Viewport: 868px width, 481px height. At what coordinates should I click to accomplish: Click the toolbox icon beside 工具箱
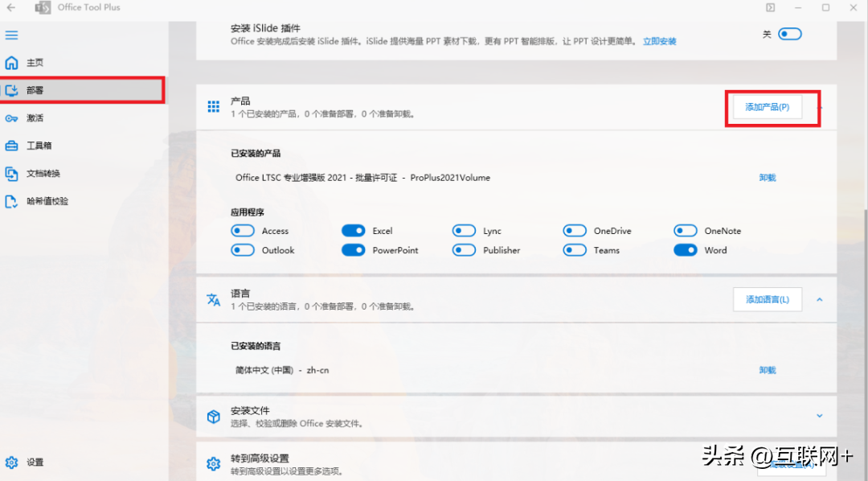click(x=11, y=146)
